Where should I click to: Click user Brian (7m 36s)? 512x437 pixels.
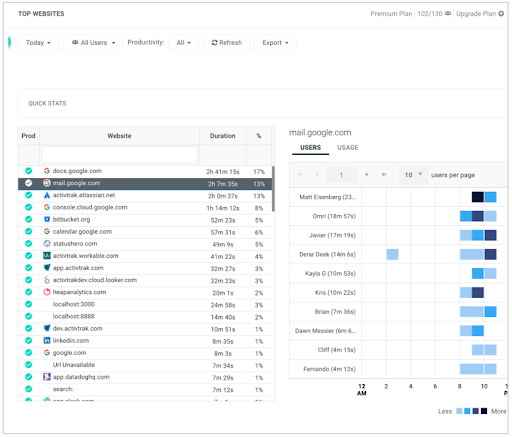click(x=335, y=312)
